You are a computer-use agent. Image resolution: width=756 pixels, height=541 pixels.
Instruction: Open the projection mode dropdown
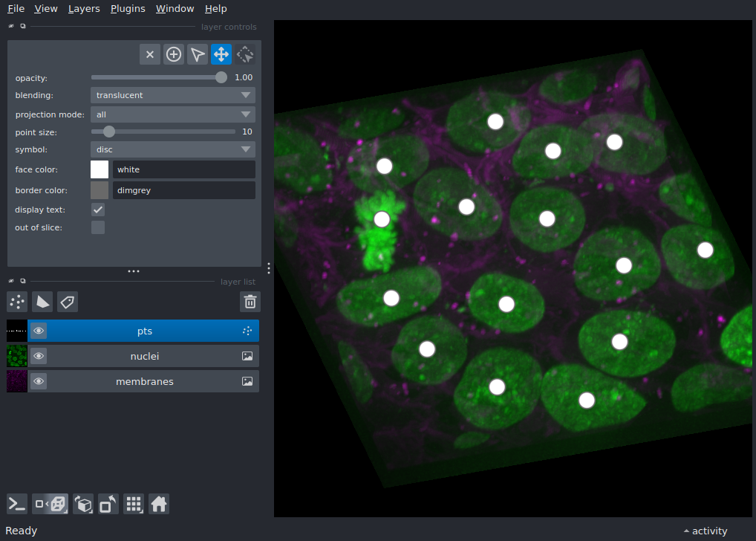pyautogui.click(x=172, y=114)
